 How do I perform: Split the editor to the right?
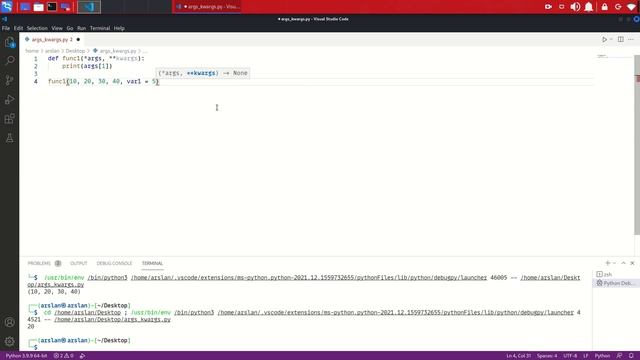click(x=620, y=40)
